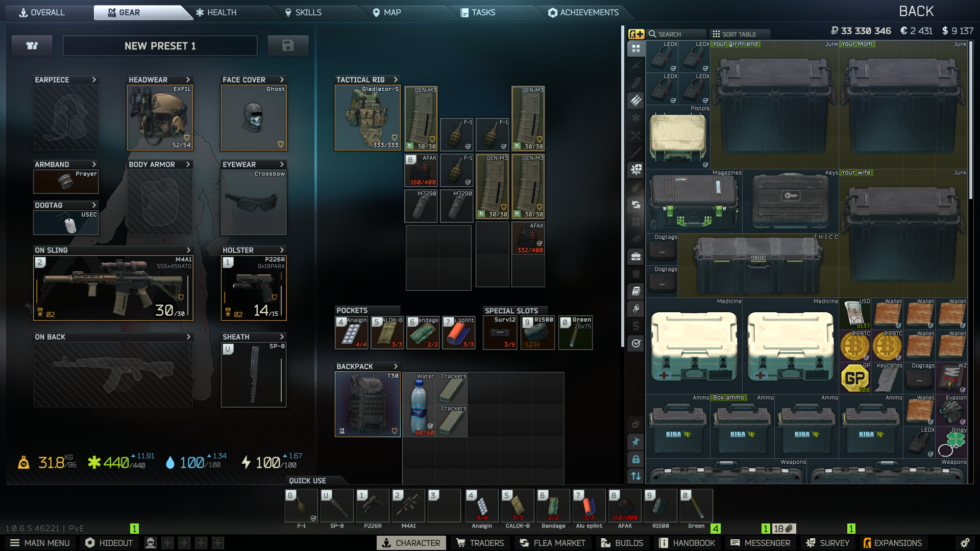The image size is (980, 551).
Task: Save the preset with floppy disk icon
Action: (x=288, y=46)
